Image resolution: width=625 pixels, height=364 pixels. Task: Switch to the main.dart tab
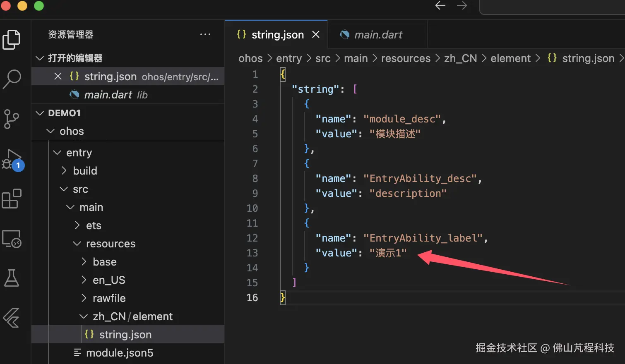(377, 35)
